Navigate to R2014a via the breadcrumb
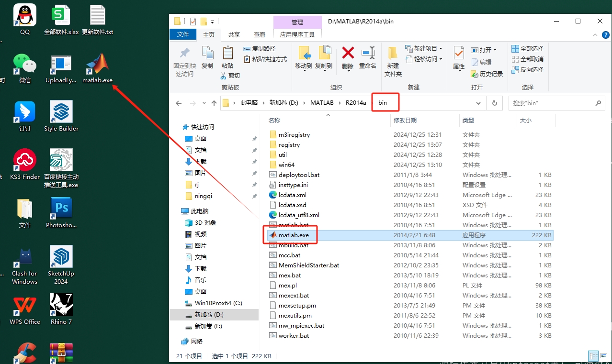612x364 pixels. 355,102
